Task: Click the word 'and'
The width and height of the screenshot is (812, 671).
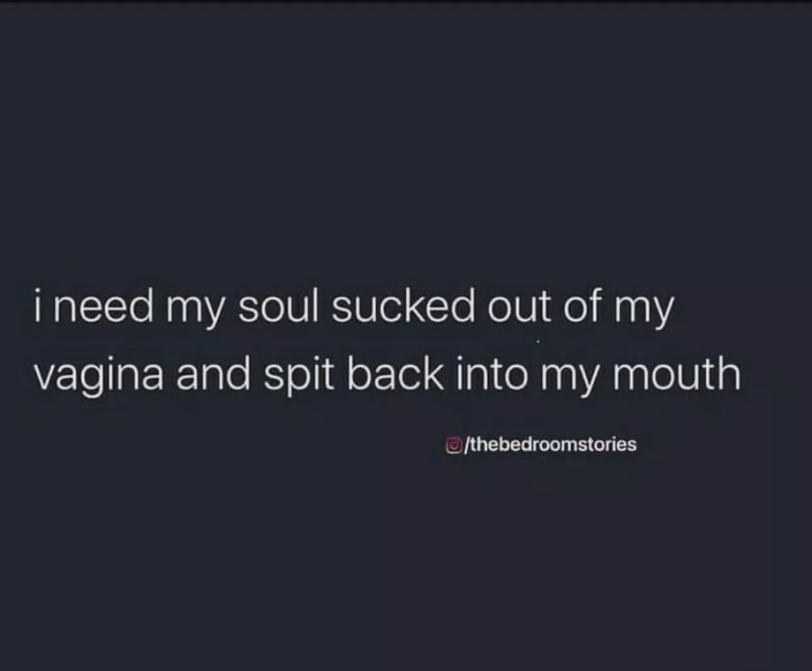Action: tap(213, 374)
